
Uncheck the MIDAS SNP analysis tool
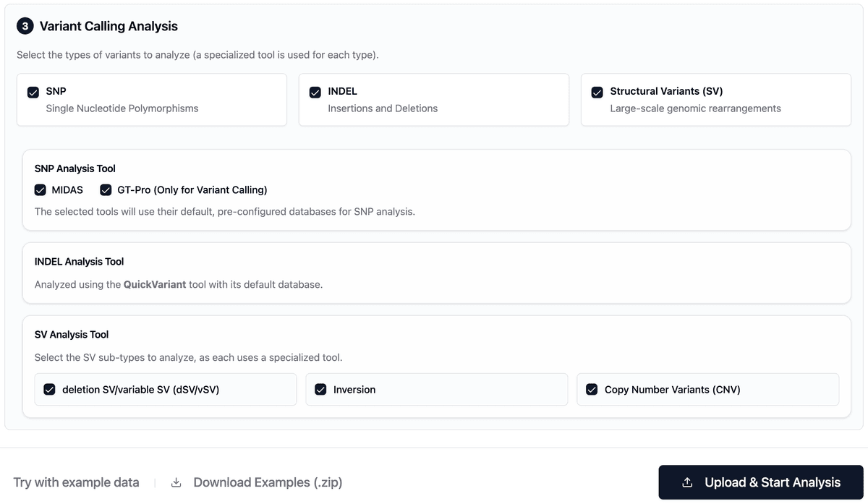pos(40,189)
